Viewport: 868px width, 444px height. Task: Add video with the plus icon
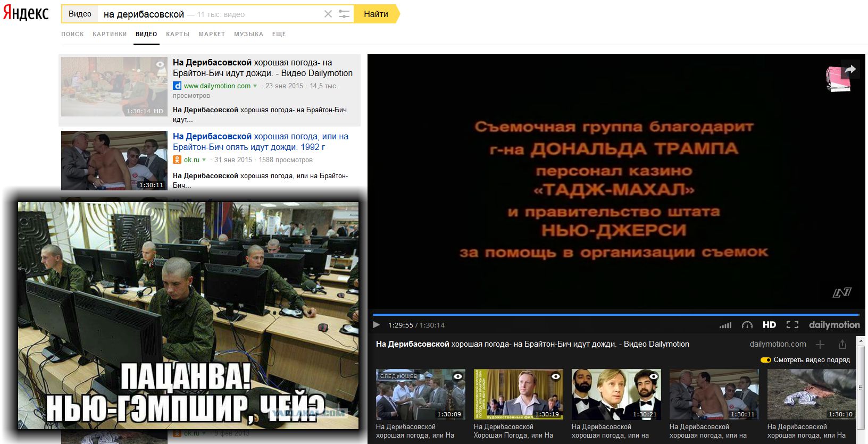pyautogui.click(x=820, y=345)
